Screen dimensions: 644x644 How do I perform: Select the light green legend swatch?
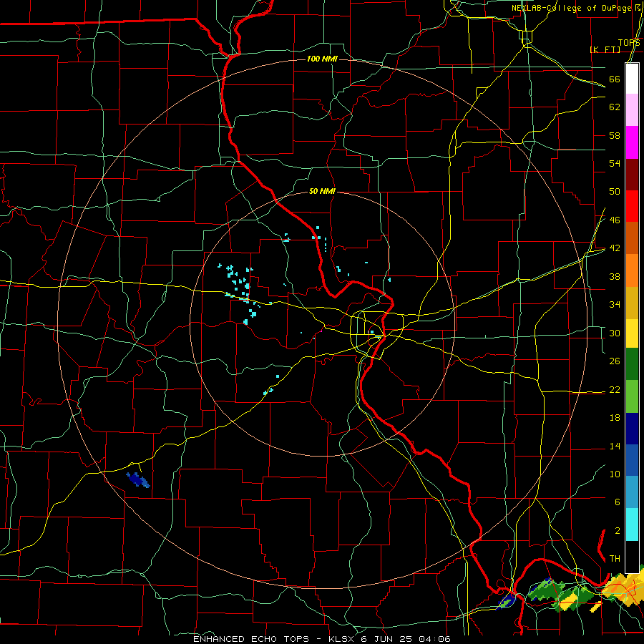[632, 396]
